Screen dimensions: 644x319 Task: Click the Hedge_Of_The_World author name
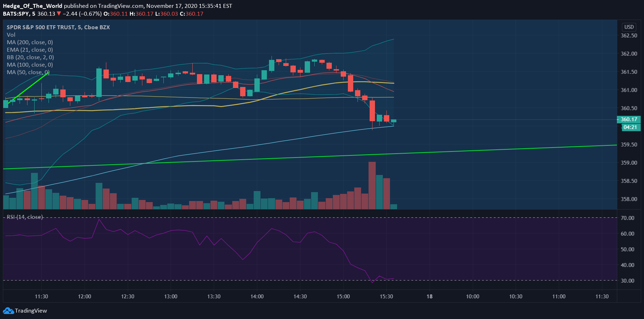[32, 6]
